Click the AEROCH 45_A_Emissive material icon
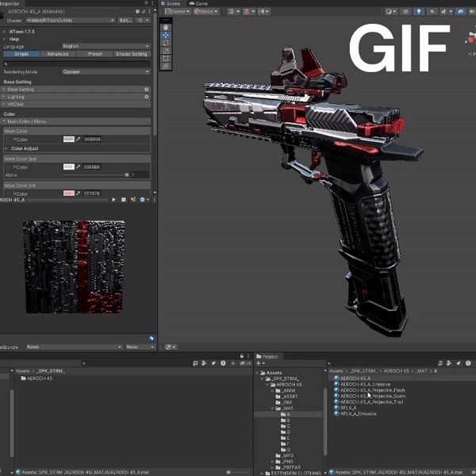Viewport: 476px width, 476px height. tap(336, 384)
